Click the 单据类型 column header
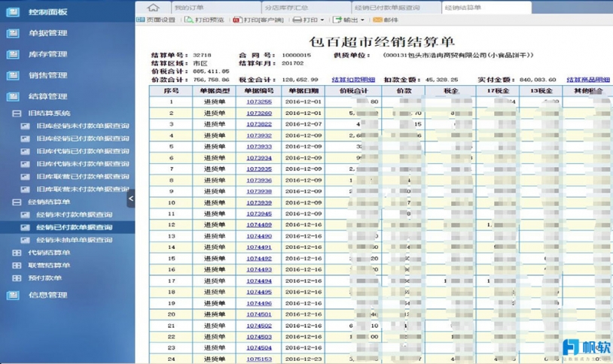Viewport: 613px width, 364px height. click(214, 90)
